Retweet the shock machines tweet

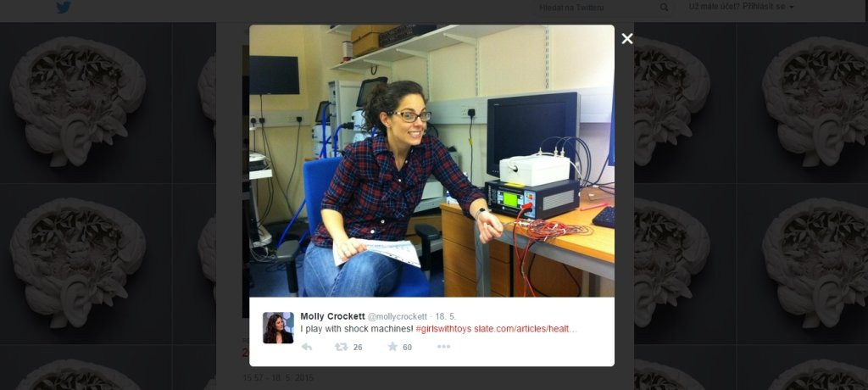point(342,347)
